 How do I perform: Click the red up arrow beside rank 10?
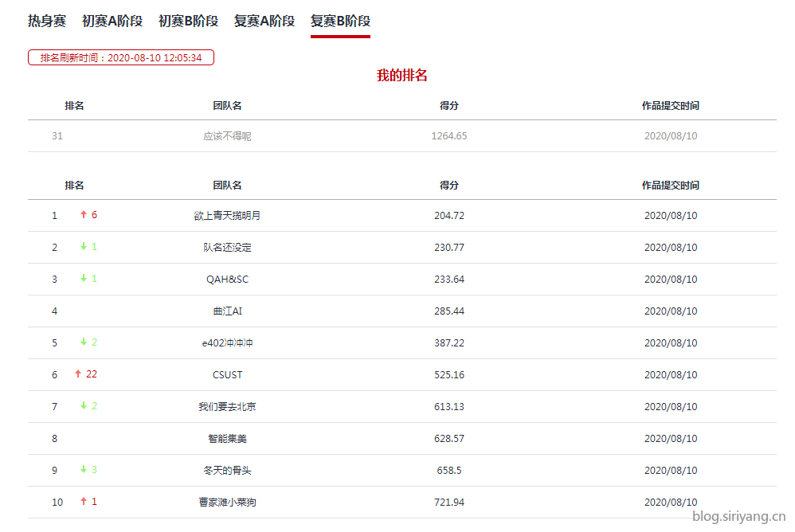84,502
